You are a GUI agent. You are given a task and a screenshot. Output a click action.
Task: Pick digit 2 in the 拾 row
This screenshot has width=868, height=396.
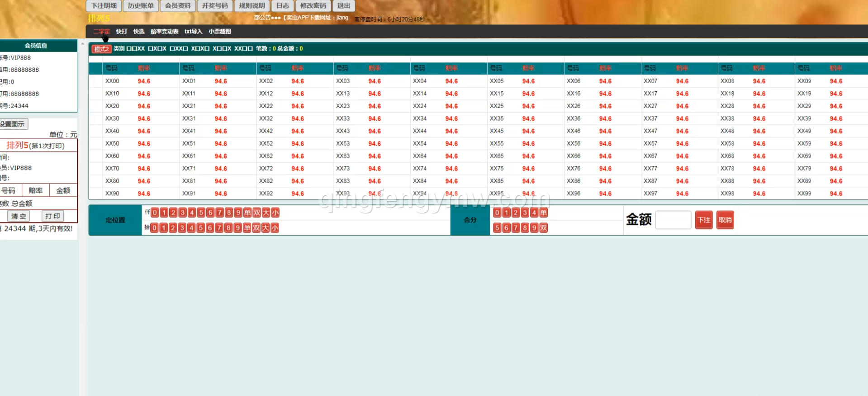[x=173, y=228]
